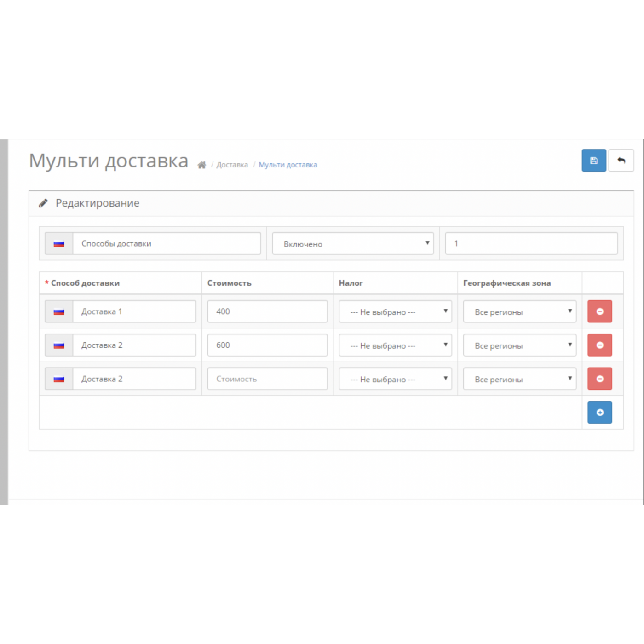Click the Мульти доставка breadcrumb link
The image size is (644, 644).
pos(287,165)
